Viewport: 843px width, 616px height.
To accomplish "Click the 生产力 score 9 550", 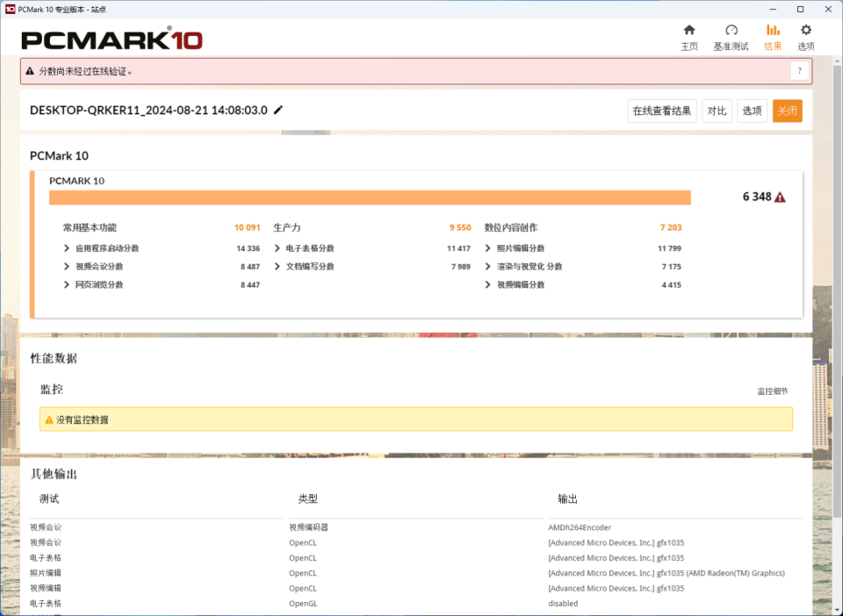I will (x=460, y=228).
